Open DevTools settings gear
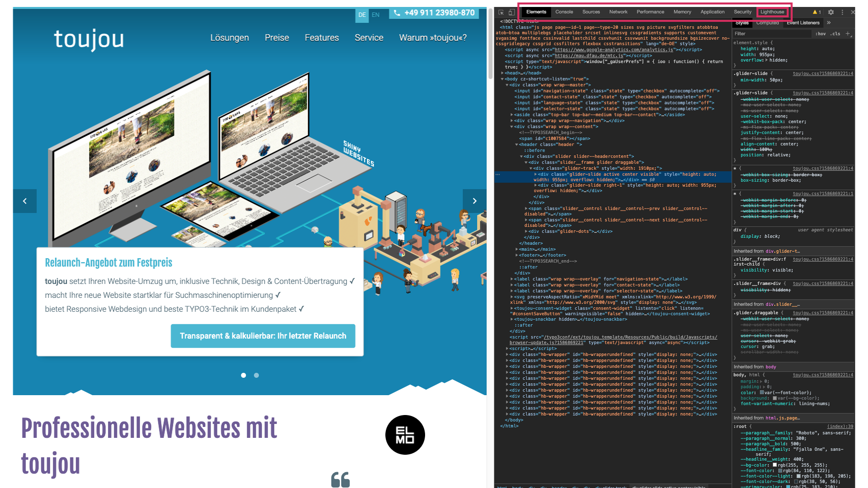Image resolution: width=868 pixels, height=488 pixels. click(x=831, y=12)
